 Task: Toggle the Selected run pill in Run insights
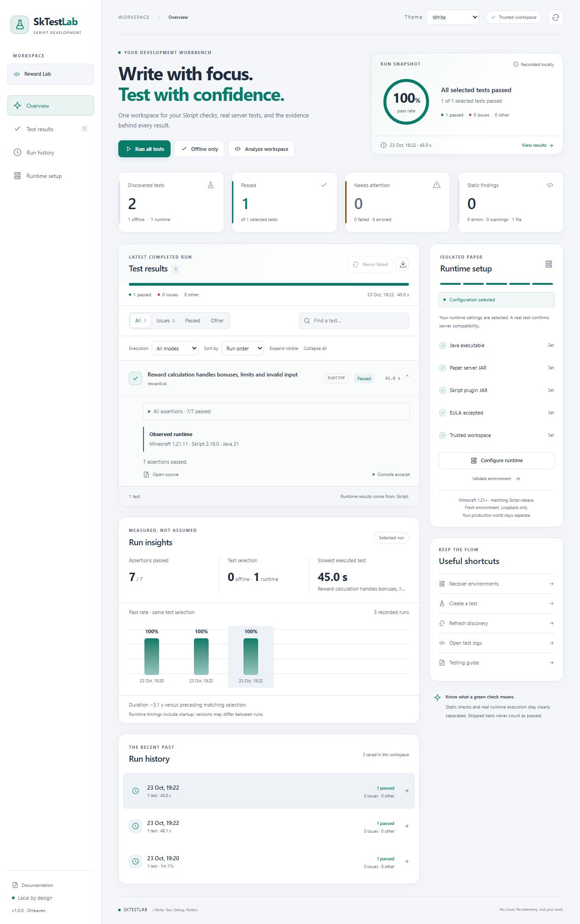391,538
